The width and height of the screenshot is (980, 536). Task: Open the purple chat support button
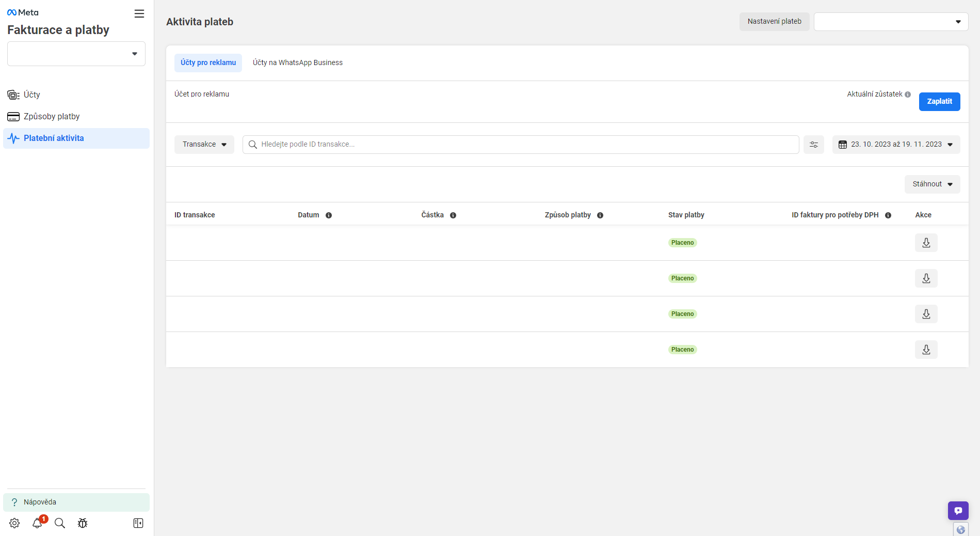(x=958, y=511)
